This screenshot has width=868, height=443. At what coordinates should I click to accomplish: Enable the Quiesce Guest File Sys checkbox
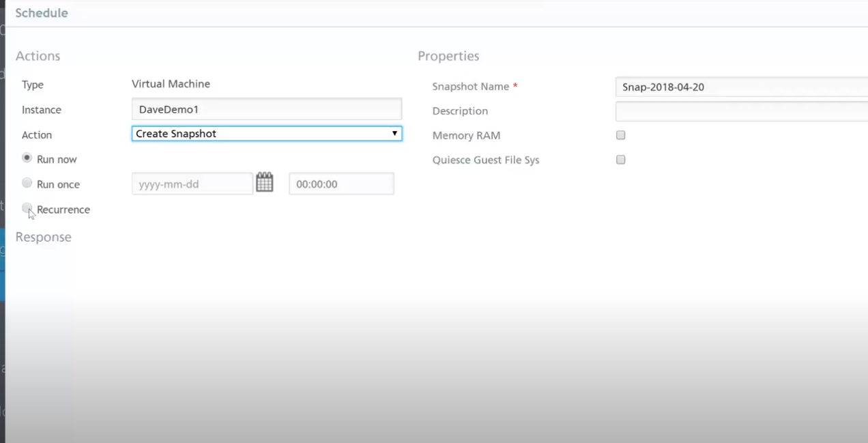(620, 160)
